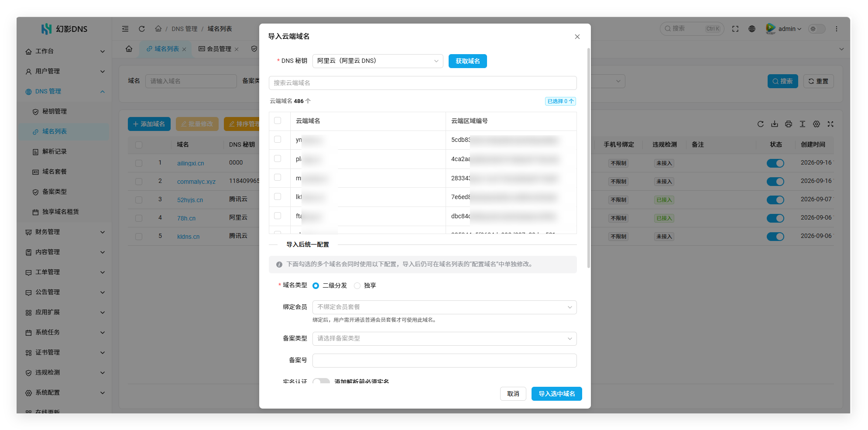Toggle fullscreen mode icon in header
The image size is (868, 430).
point(735,29)
